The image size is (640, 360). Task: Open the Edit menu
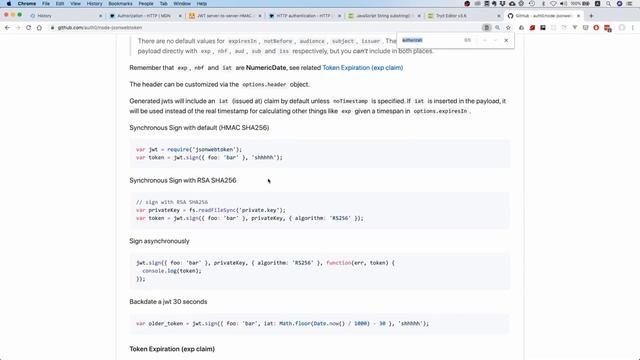60,4
